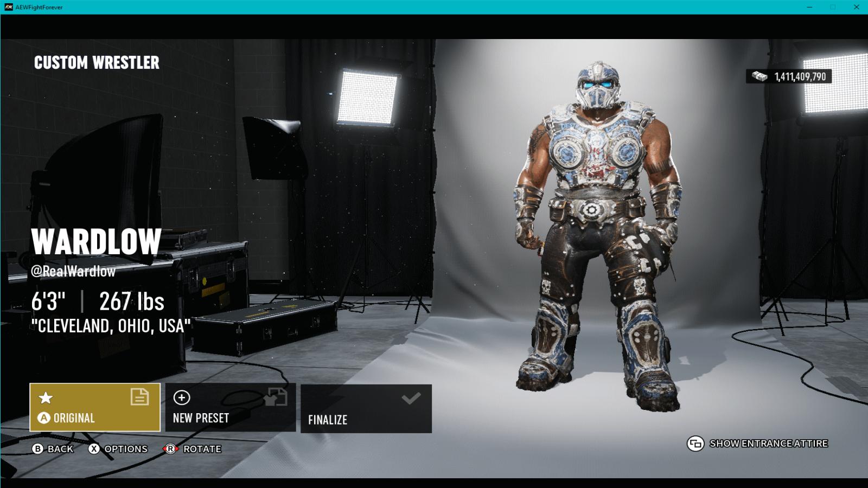Open Options label
Viewport: 868px width, 488px height.
pos(126,449)
